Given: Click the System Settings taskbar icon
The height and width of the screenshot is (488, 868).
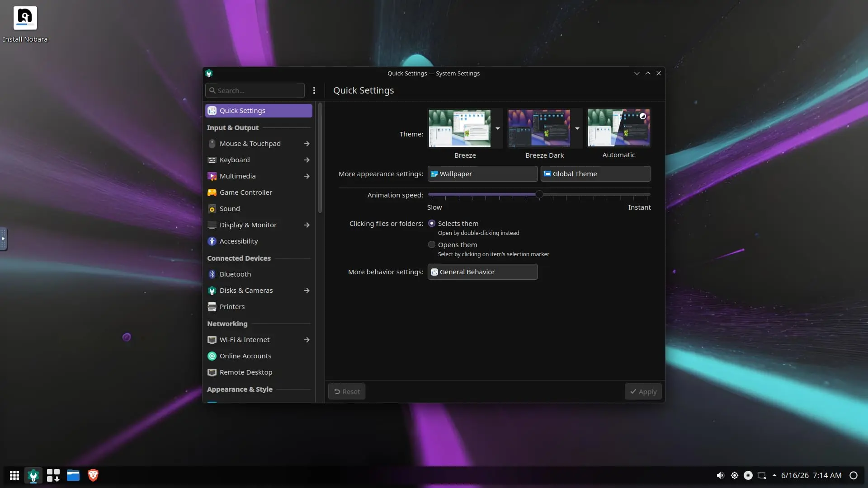Looking at the screenshot, I should click(x=33, y=475).
